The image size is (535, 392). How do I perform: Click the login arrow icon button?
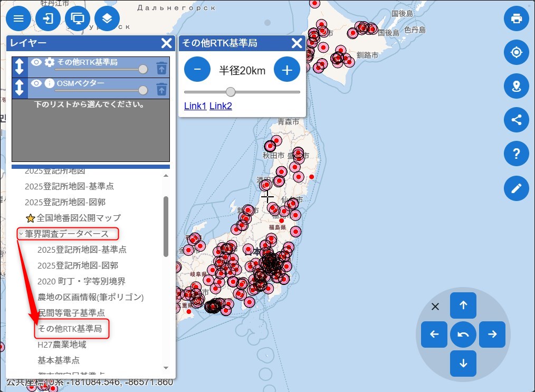coord(48,19)
